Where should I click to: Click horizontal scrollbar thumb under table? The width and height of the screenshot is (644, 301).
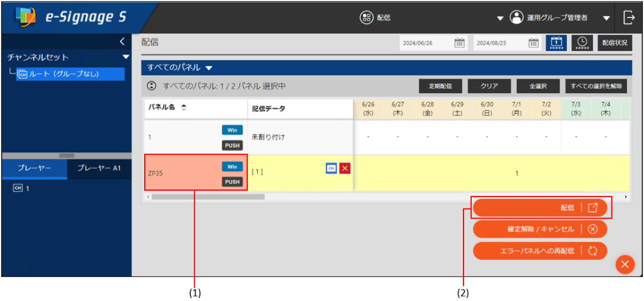(x=208, y=197)
